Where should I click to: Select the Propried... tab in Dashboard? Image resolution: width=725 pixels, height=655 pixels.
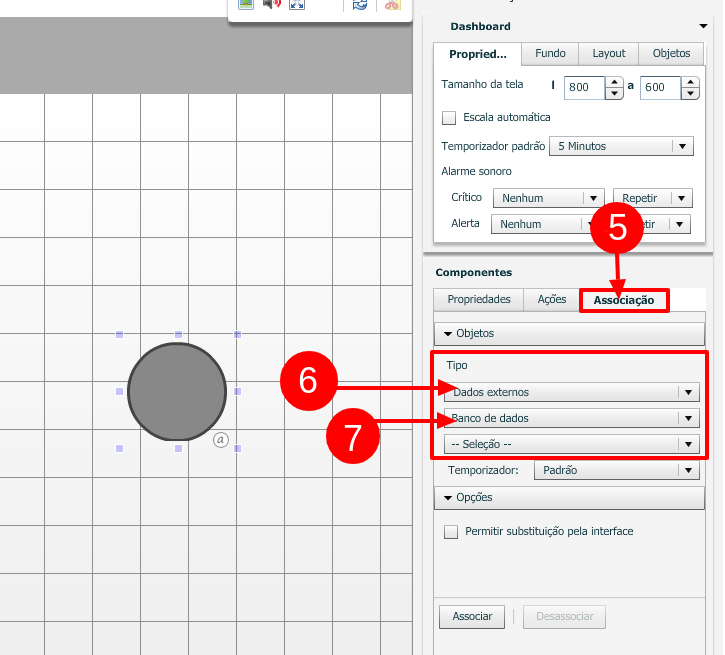click(x=478, y=54)
